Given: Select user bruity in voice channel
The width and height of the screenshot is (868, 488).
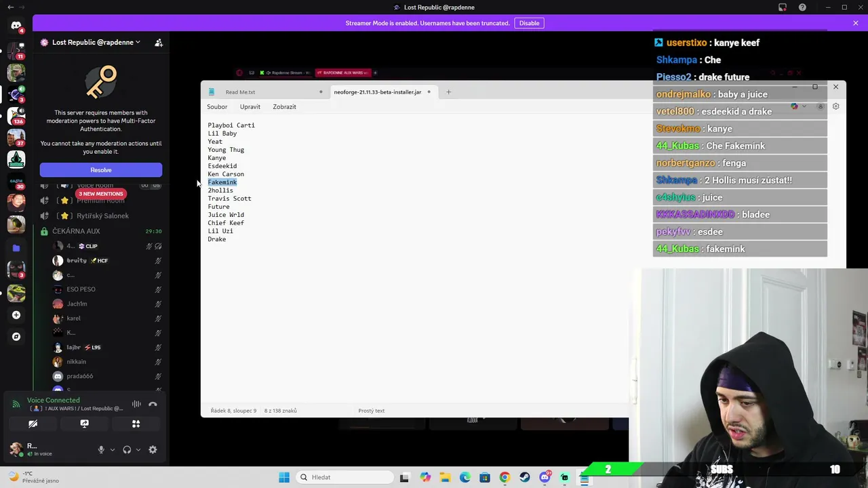Looking at the screenshot, I should click(77, 260).
